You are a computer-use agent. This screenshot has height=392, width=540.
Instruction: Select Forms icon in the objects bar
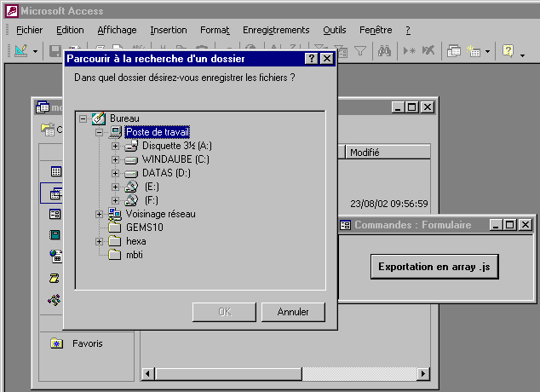55,214
